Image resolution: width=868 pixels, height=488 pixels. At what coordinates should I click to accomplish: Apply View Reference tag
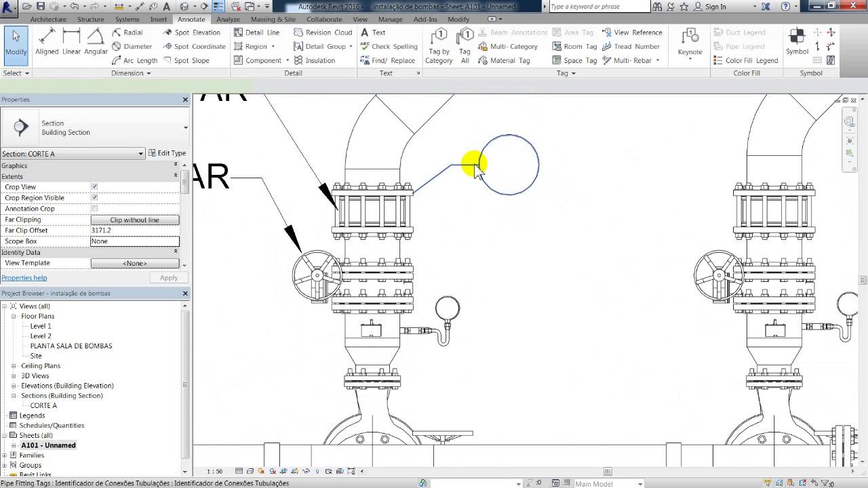[631, 33]
